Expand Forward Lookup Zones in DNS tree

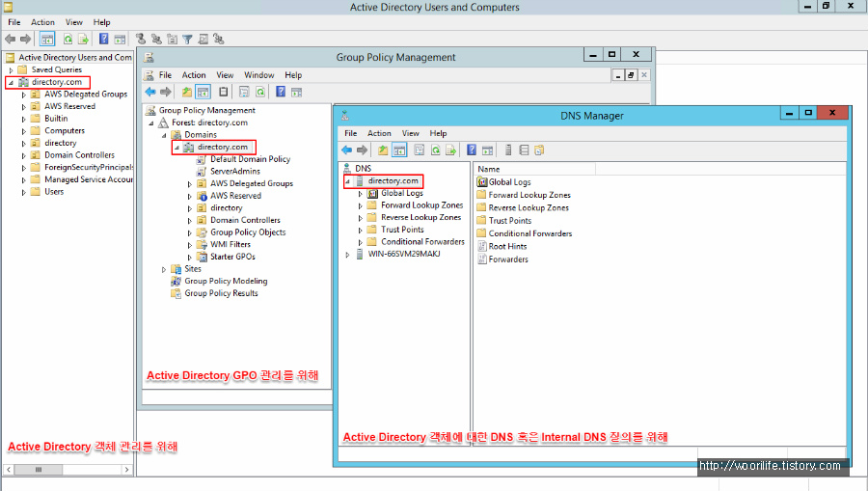[x=361, y=205]
